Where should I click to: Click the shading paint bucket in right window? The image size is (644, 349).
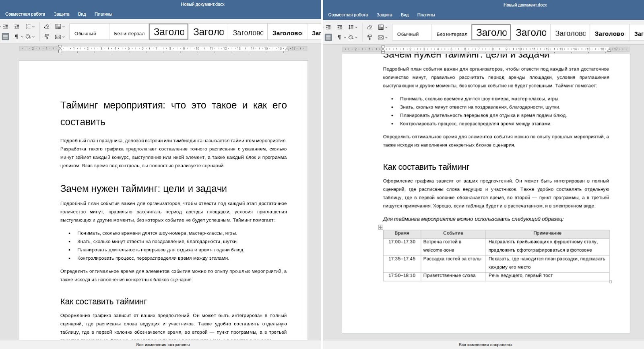point(351,37)
